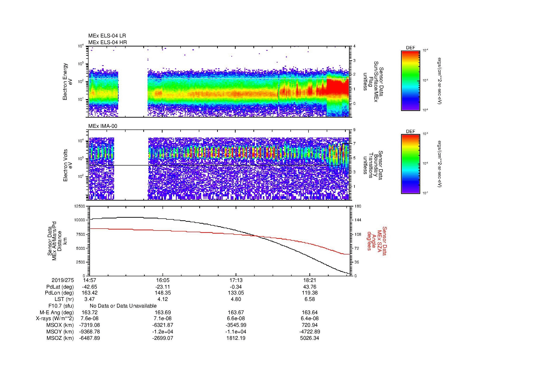This screenshot has width=555, height=392.
Task: Click the 'Electron Energy eV' axis label
Action: [67, 82]
